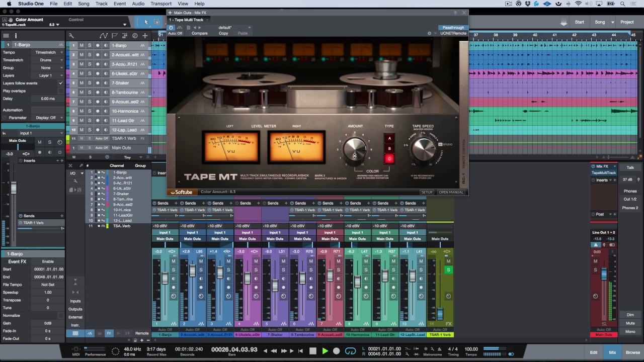Switch to the Edit view
The image size is (644, 362).
(x=594, y=352)
